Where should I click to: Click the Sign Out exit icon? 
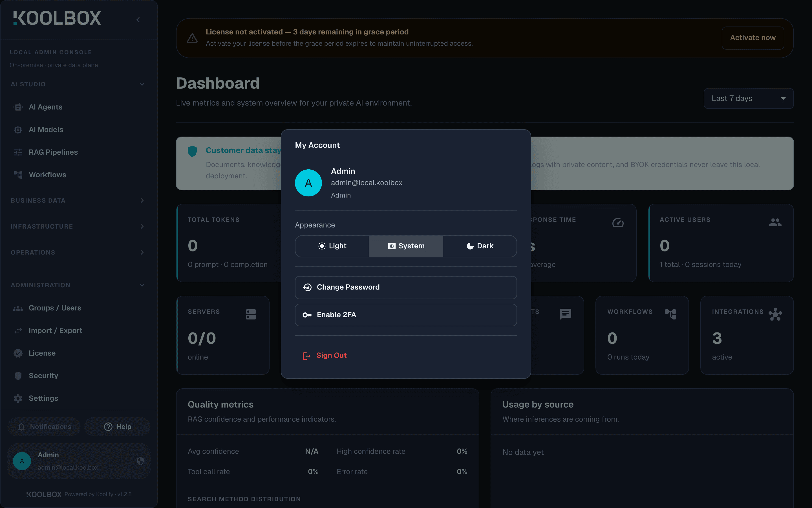306,356
